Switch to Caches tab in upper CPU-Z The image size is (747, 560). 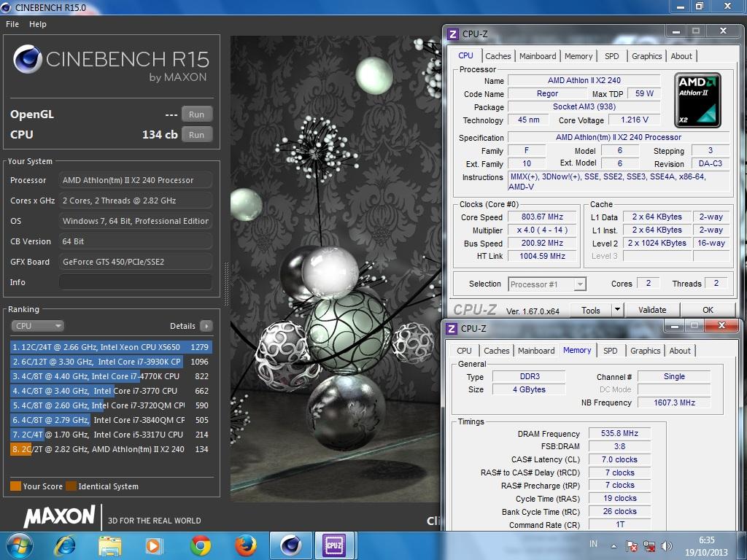tap(498, 55)
